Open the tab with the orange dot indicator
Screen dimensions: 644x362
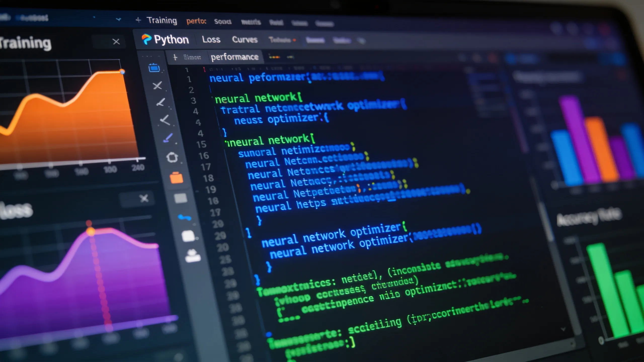[x=282, y=40]
